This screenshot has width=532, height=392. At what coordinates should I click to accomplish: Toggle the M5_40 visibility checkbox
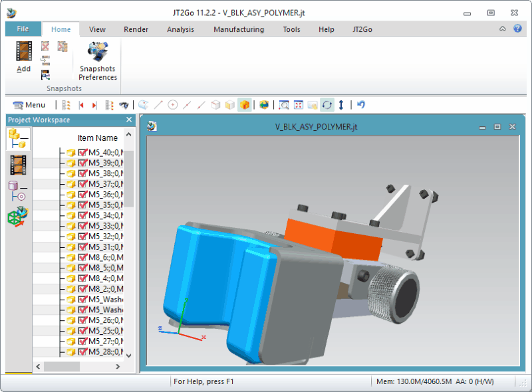point(82,153)
